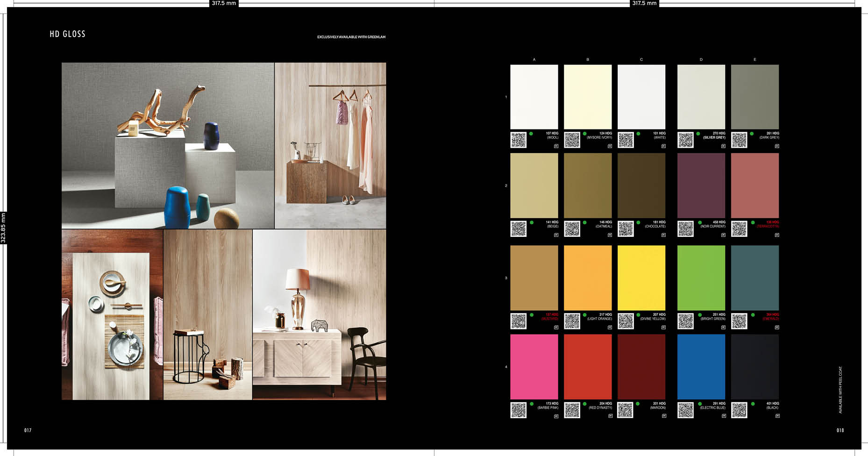The height and width of the screenshot is (456, 868).
Task: Select the QR code beside 181 HDG Chocolate
Action: (x=626, y=228)
